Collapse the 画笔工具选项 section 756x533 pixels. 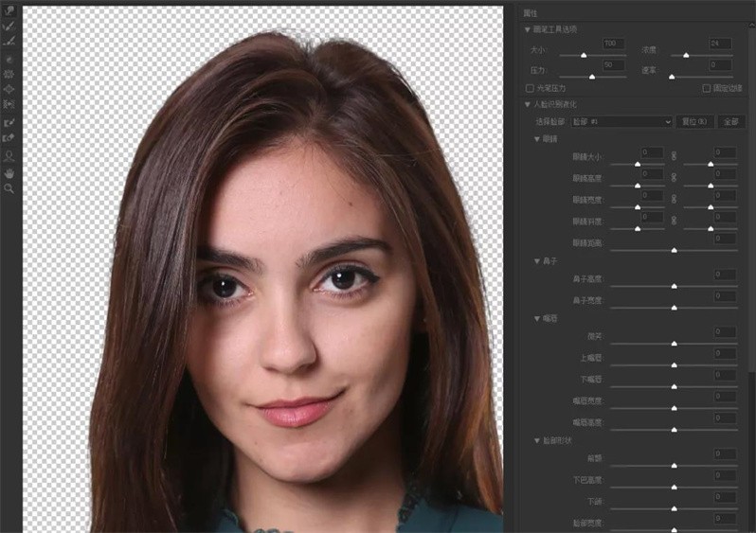click(528, 30)
